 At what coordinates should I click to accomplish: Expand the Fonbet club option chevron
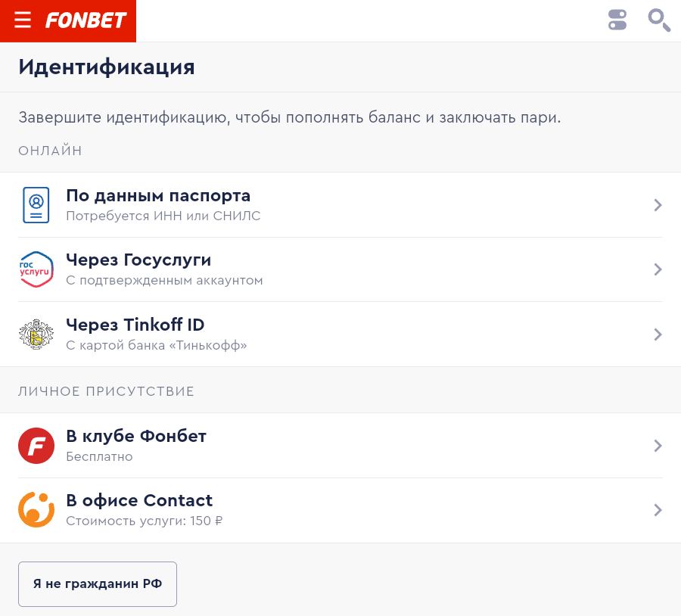(658, 446)
